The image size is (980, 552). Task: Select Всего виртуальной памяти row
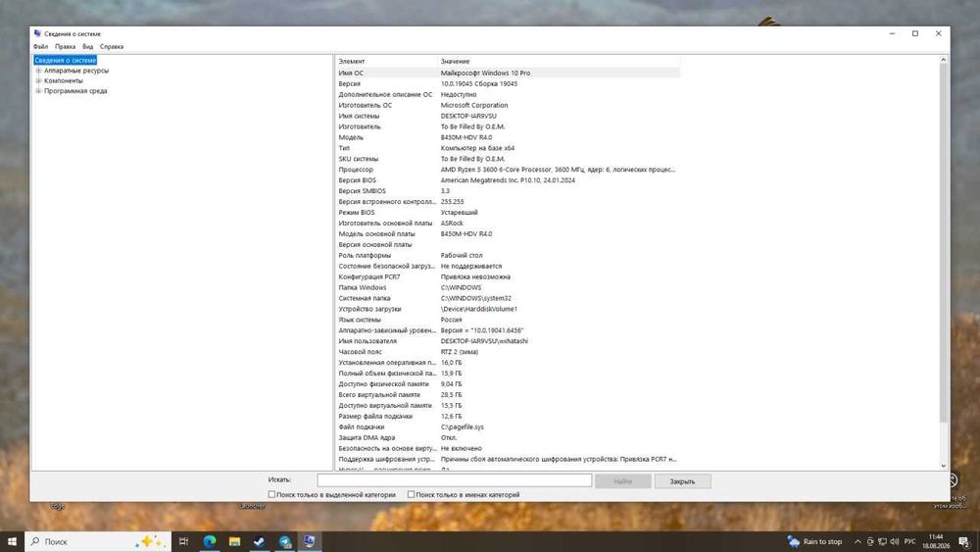point(508,395)
